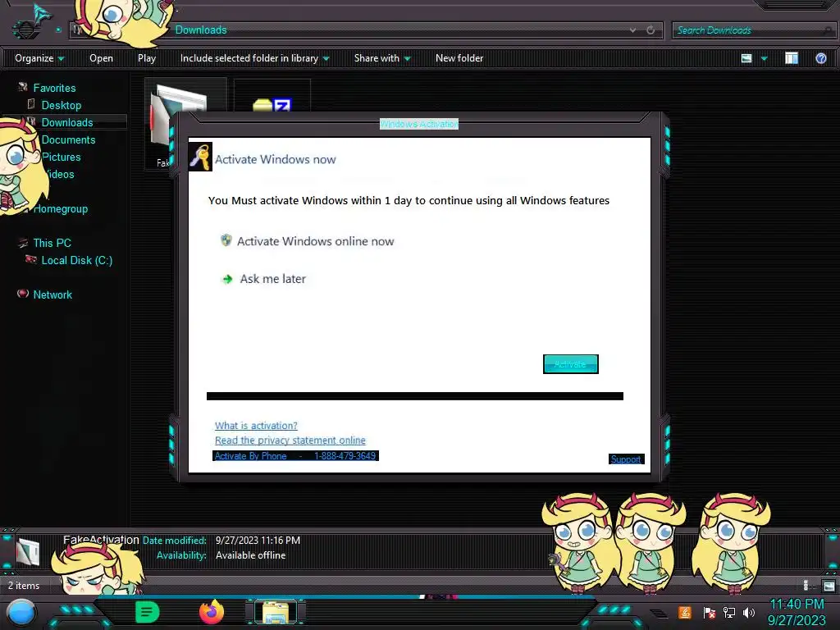The height and width of the screenshot is (630, 840).
Task: Click the Network icon in sidebar
Action: (22, 294)
